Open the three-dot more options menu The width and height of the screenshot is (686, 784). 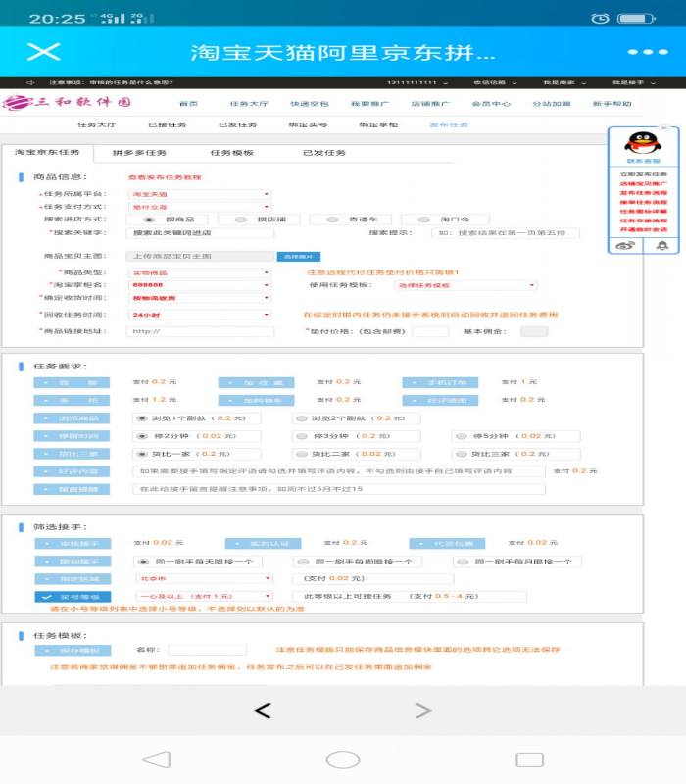coord(647,52)
